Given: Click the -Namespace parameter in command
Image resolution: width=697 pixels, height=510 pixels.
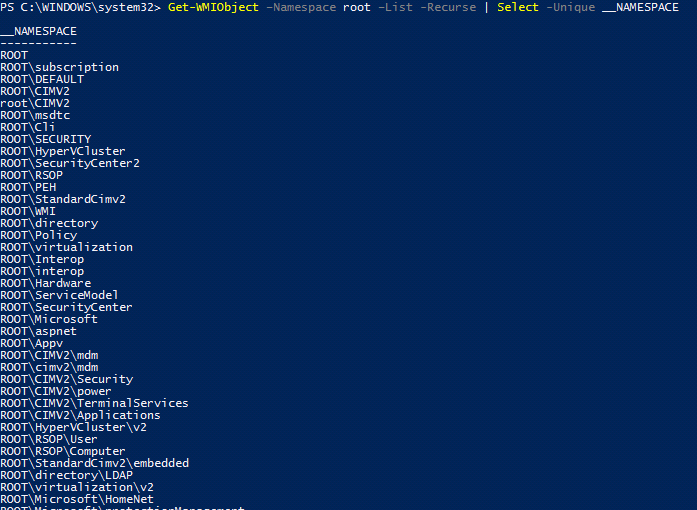Looking at the screenshot, I should (301, 8).
